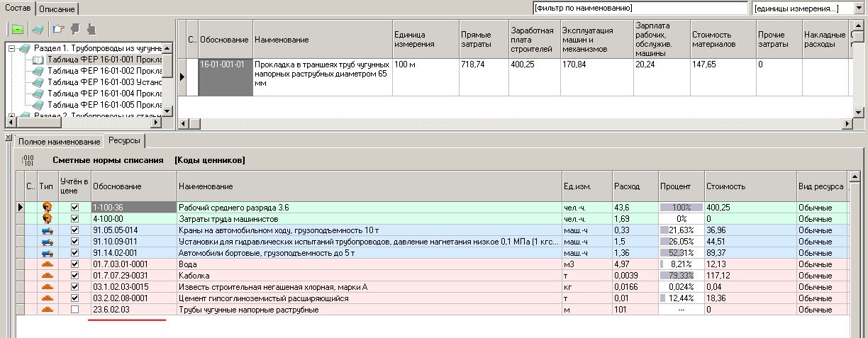
Task: Toggle 'Учтён в цене' for row 91.14.02-001
Action: (x=74, y=253)
